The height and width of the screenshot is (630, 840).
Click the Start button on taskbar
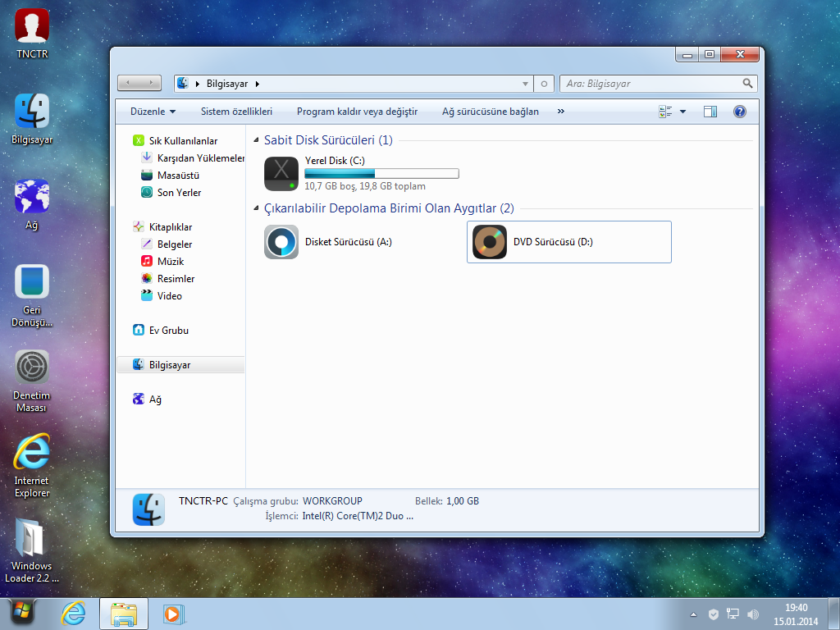pyautogui.click(x=22, y=613)
